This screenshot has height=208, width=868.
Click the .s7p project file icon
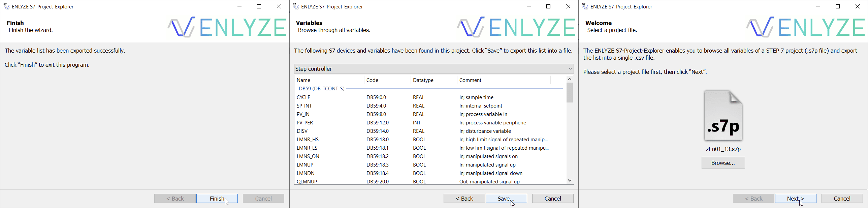(x=723, y=115)
